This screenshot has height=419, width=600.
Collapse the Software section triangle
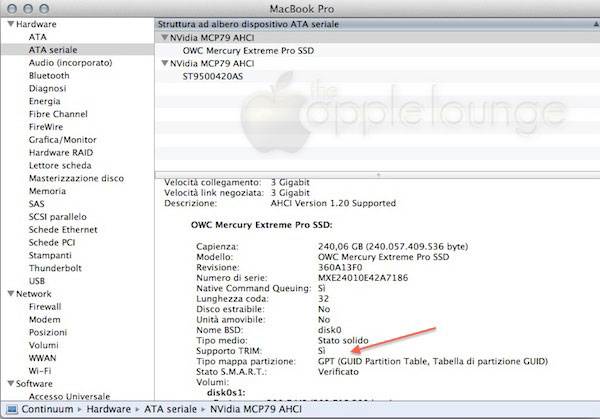[x=11, y=383]
